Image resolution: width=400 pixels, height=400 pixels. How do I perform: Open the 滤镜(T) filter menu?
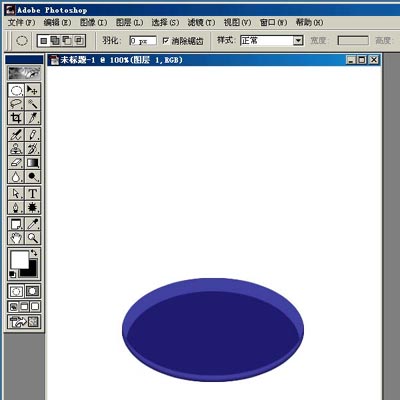[201, 22]
